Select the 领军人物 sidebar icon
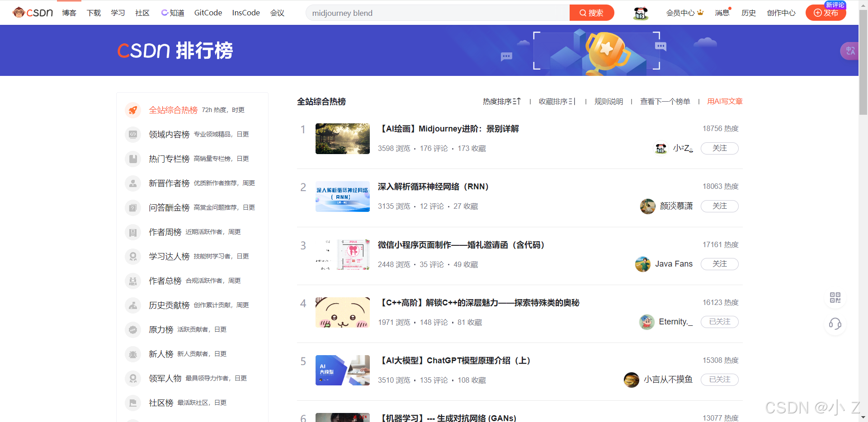This screenshot has height=422, width=868. coord(133,378)
